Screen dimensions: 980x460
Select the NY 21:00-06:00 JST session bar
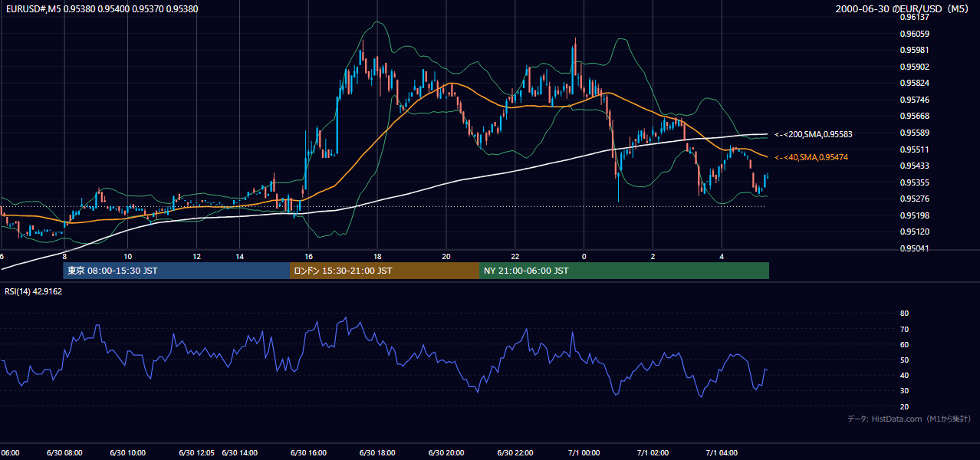click(x=624, y=271)
